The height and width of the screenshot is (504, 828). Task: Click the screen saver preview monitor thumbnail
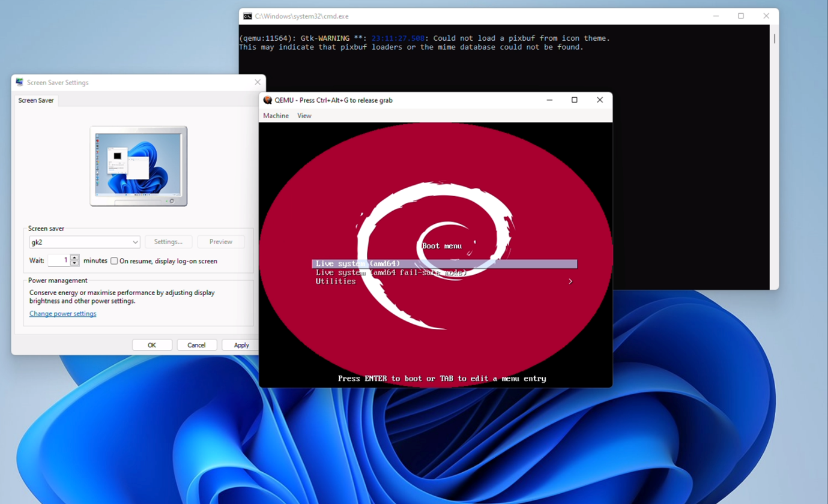(x=139, y=165)
